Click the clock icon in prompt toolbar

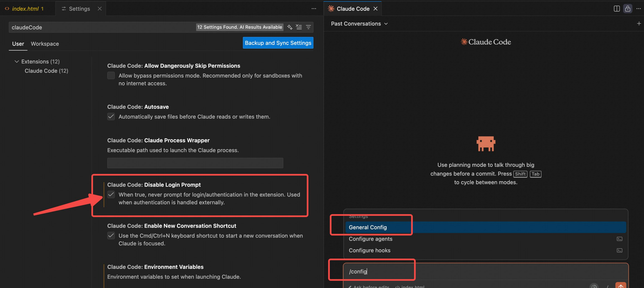point(594,286)
